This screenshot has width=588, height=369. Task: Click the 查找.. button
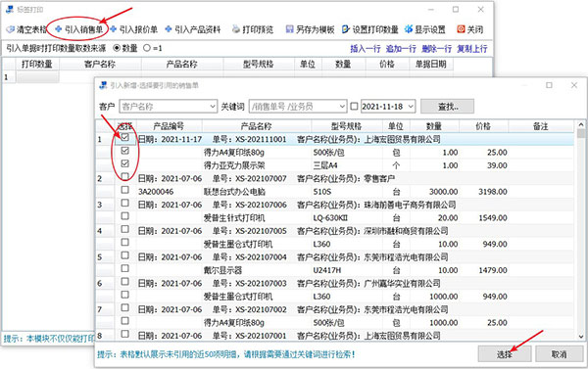pos(448,107)
